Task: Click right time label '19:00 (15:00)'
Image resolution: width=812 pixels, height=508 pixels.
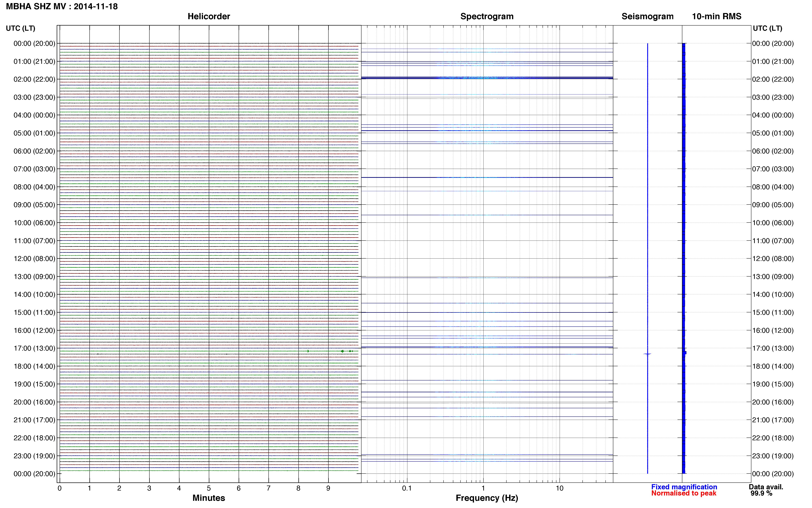Action: click(773, 384)
